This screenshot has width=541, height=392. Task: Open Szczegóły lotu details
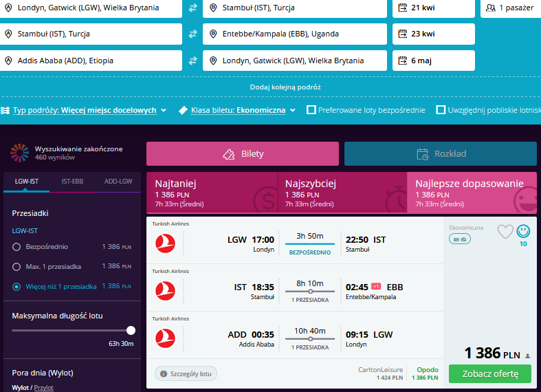(186, 373)
